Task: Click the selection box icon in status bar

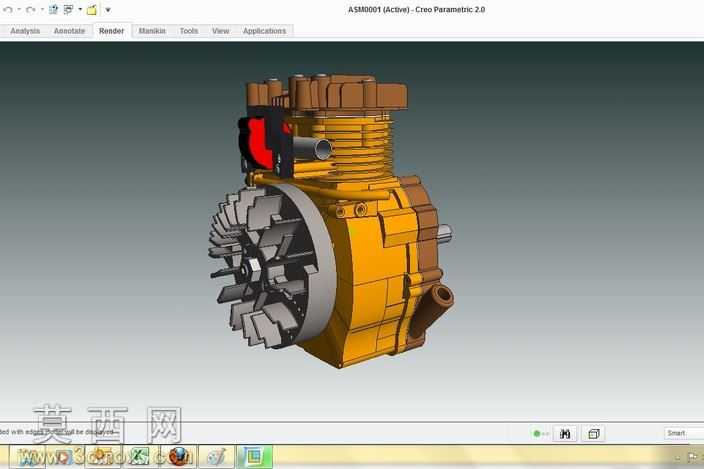Action: tap(594, 434)
